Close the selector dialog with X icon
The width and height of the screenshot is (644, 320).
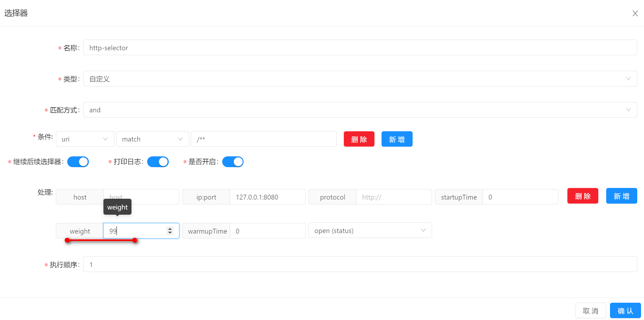point(635,14)
